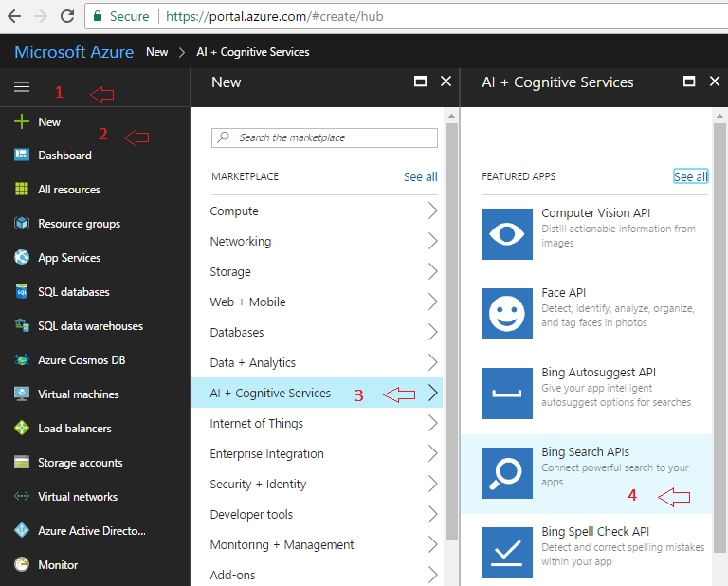This screenshot has height=586, width=728.
Task: Click the Azure Cosmos DB icon
Action: point(22,360)
